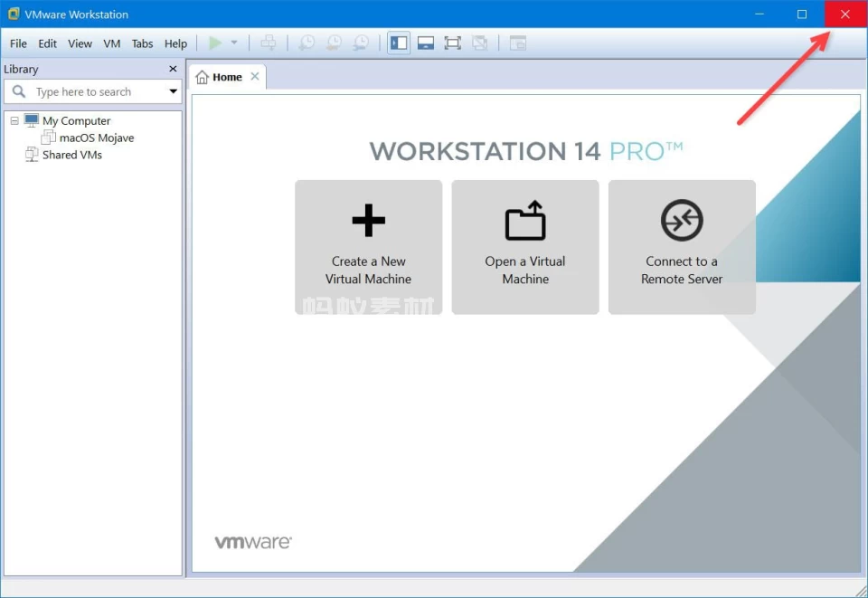This screenshot has width=868, height=598.
Task: Open the power options dropdown arrow
Action: [x=234, y=43]
